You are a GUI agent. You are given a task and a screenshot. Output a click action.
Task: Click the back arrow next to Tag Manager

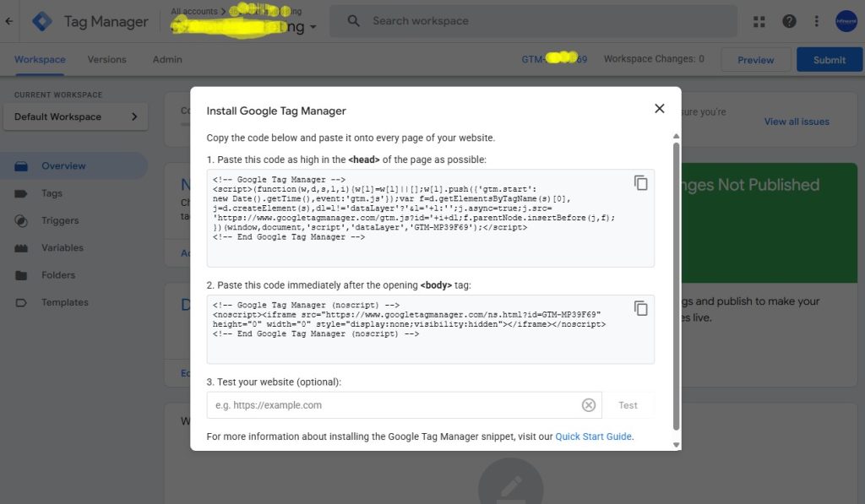coord(9,20)
